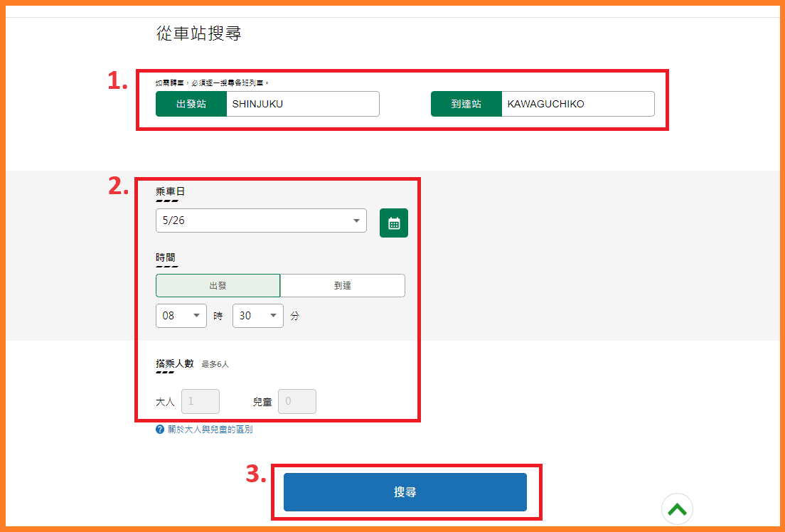Select the 出發 departure time option
This screenshot has width=785, height=532.
218,285
